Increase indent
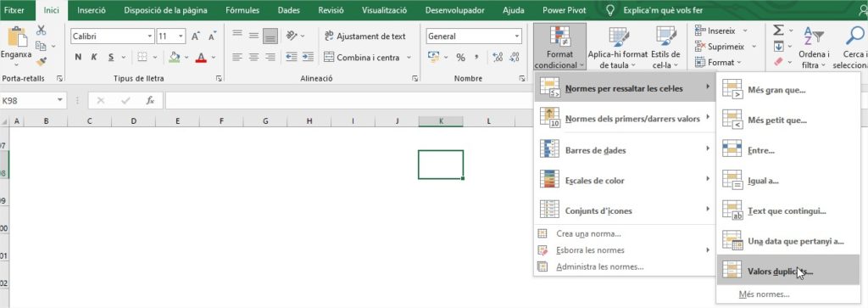Image resolution: width=868 pixels, height=308 pixels. tap(309, 57)
